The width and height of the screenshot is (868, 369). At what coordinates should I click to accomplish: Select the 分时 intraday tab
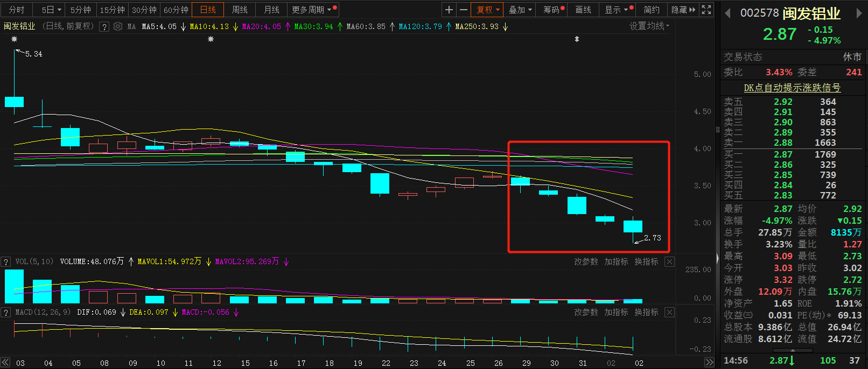click(17, 10)
